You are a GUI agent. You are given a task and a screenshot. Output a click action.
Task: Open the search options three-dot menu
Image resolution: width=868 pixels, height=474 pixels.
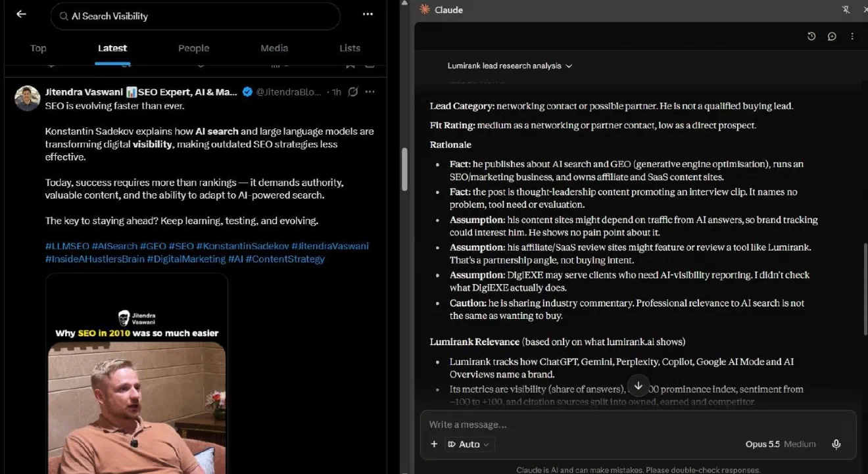(368, 14)
